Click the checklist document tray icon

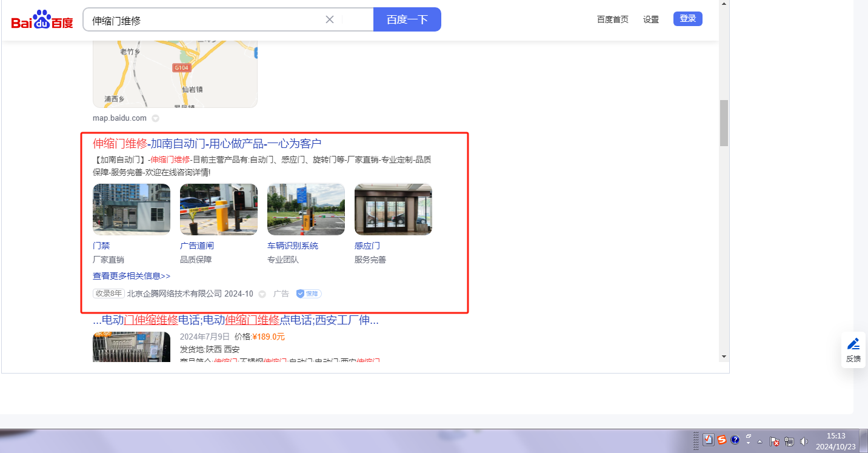coord(709,440)
